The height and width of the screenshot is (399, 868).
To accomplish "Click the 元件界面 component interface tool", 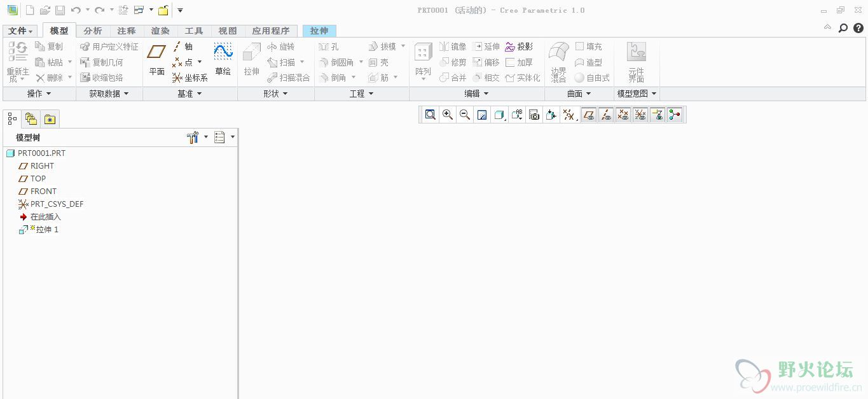I will coord(636,62).
